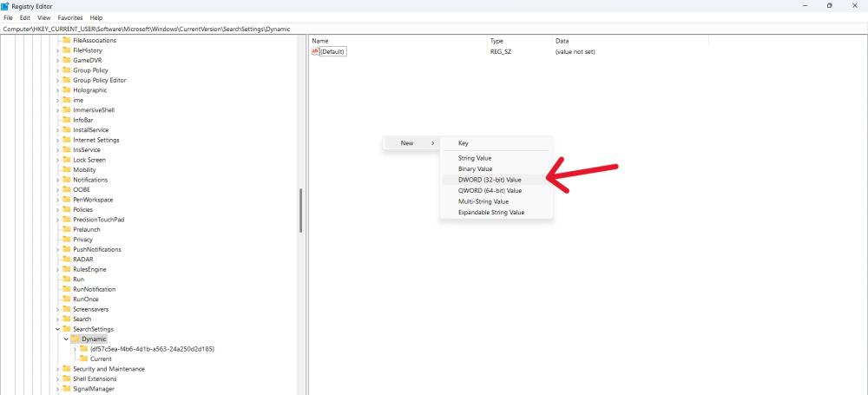The width and height of the screenshot is (868, 395).
Task: Collapse the SearchSettings key
Action: (x=57, y=329)
